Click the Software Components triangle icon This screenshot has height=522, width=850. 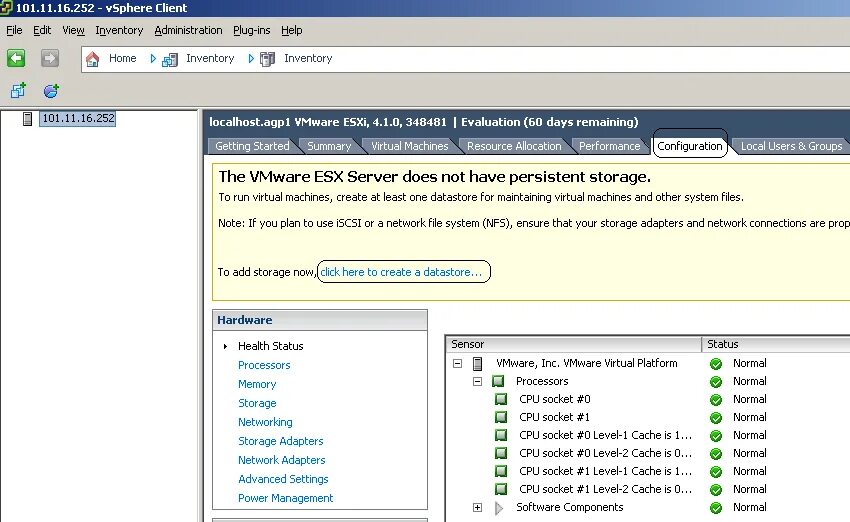499,508
